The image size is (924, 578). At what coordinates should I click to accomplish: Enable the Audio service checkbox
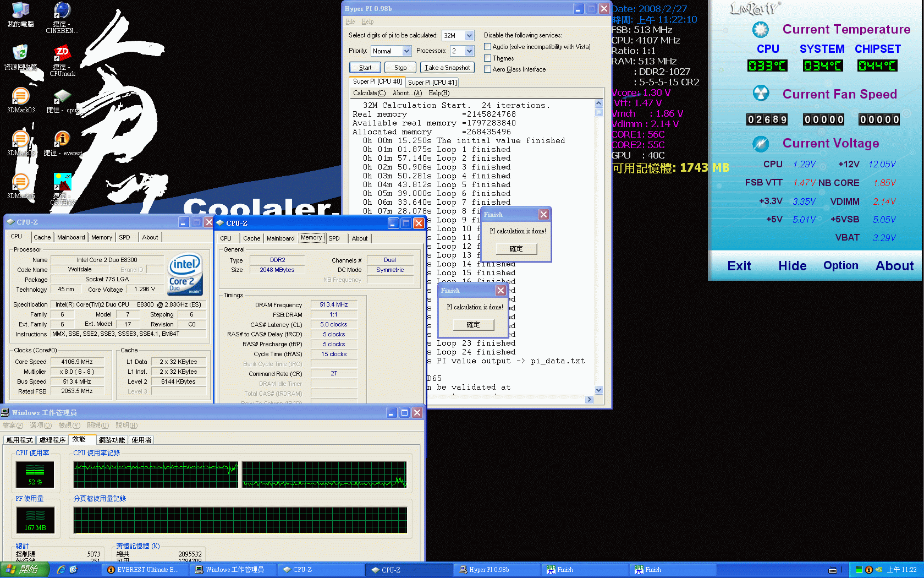(x=487, y=47)
